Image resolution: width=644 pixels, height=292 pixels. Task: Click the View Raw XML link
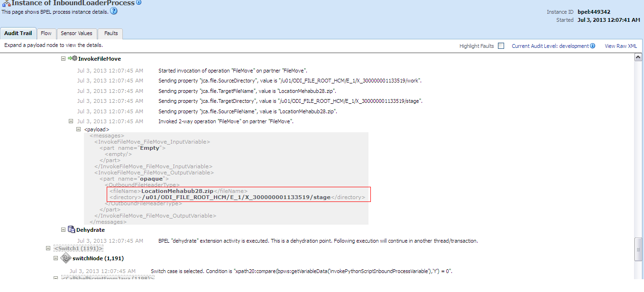click(620, 46)
